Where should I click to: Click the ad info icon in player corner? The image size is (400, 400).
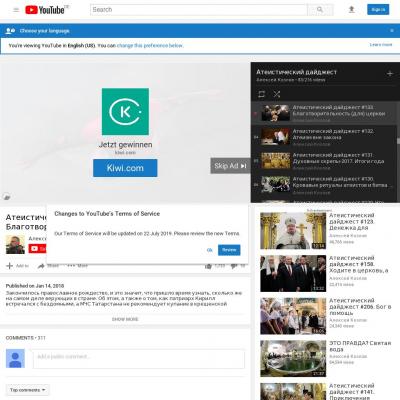7,197
